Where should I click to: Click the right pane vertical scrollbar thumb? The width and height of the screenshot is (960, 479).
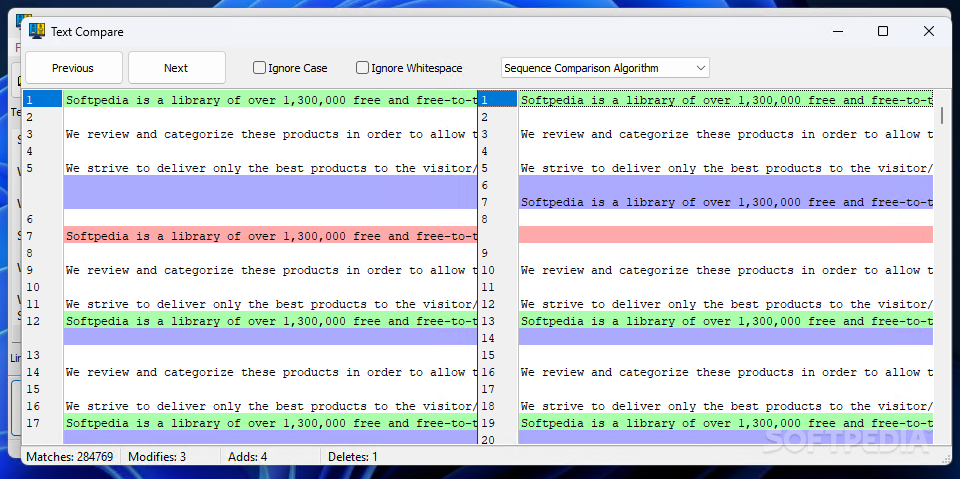pyautogui.click(x=942, y=115)
